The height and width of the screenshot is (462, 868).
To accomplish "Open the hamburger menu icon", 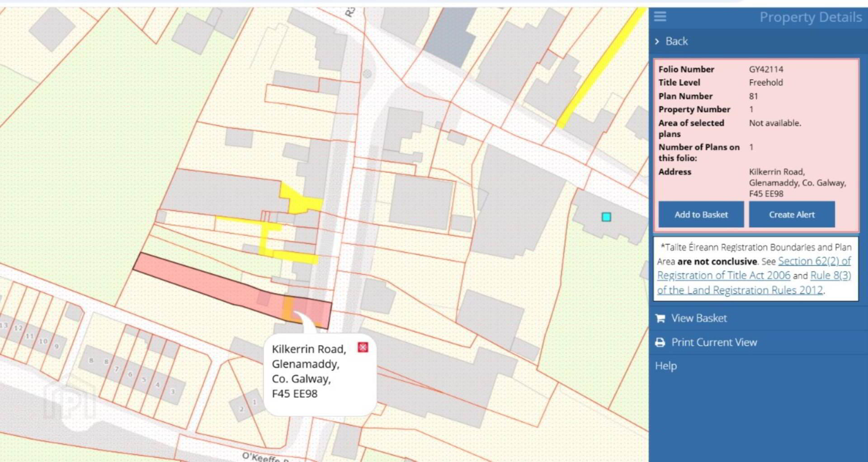I will pos(660,17).
